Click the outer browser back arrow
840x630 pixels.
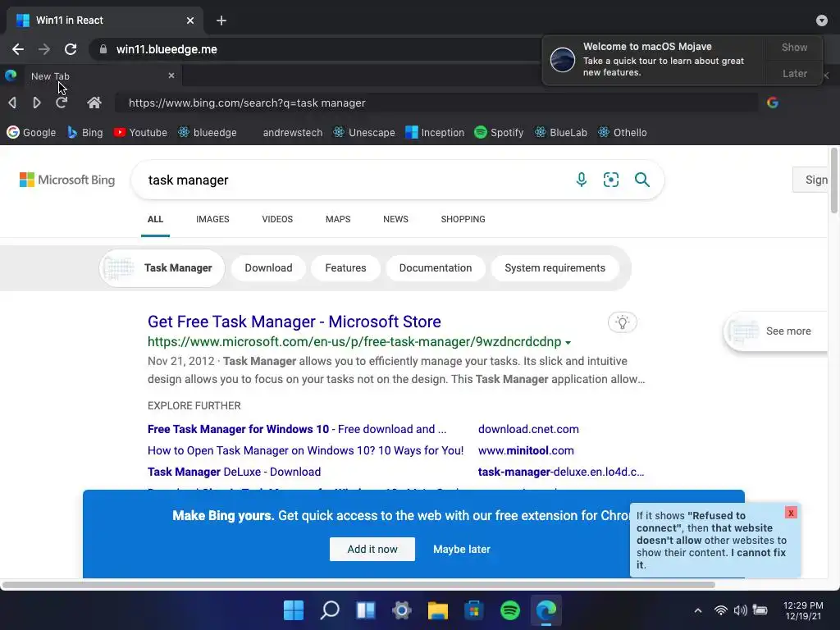[18, 49]
